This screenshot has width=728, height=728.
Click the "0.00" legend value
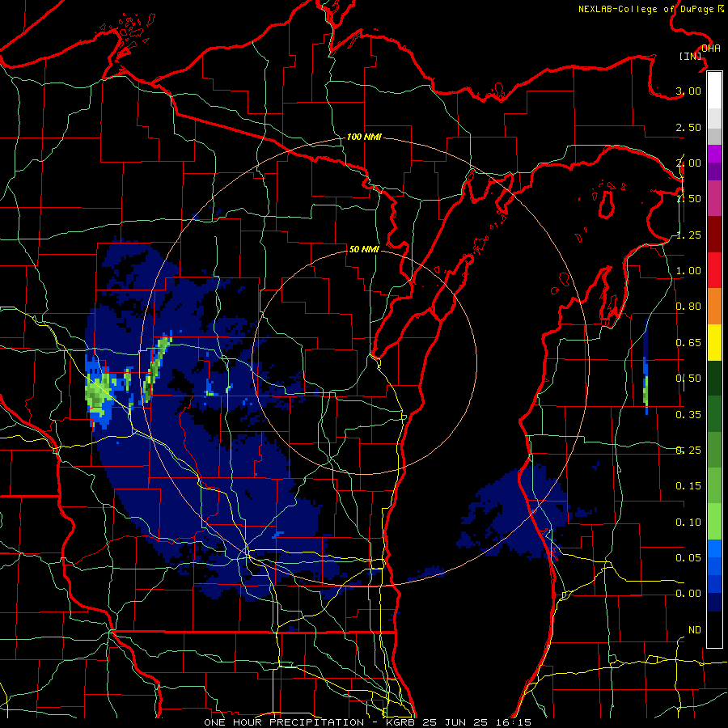pyautogui.click(x=688, y=594)
